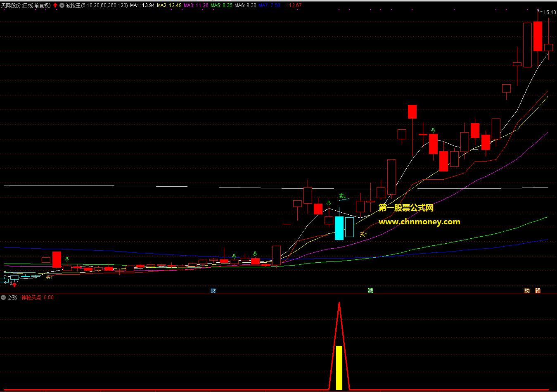Click the MA1: 13.94 value
The height and width of the screenshot is (392, 557).
coord(142,5)
